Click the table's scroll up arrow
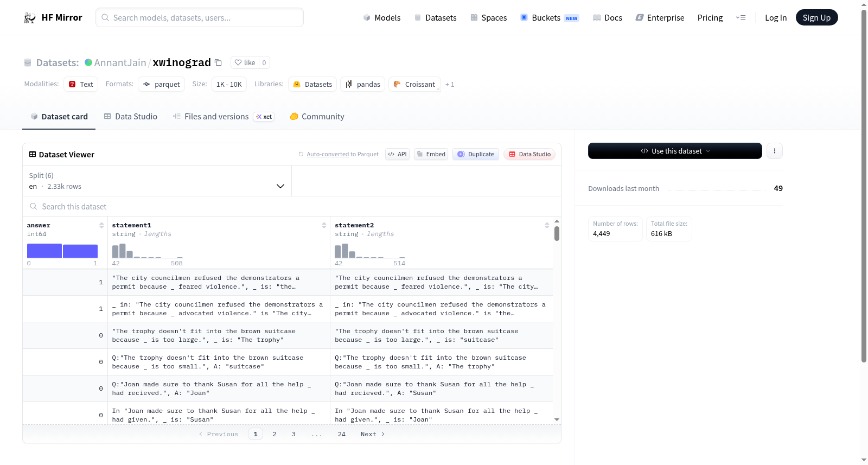Image resolution: width=868 pixels, height=465 pixels. click(x=557, y=221)
